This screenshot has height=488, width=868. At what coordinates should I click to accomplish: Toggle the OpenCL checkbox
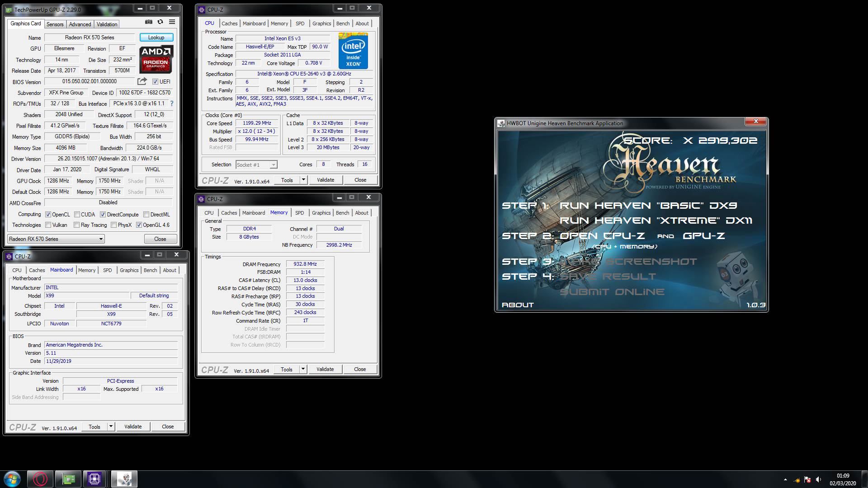[x=48, y=215]
